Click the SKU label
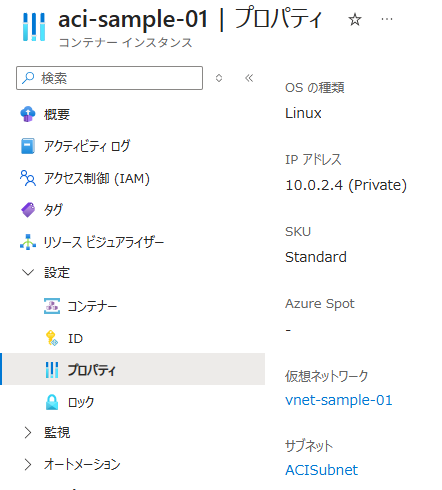Image resolution: width=442 pixels, height=490 pixels. pyautogui.click(x=298, y=231)
